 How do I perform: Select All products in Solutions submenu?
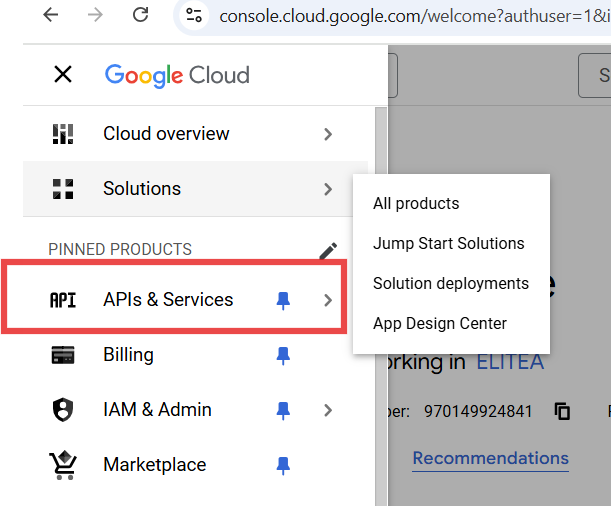click(x=451, y=204)
